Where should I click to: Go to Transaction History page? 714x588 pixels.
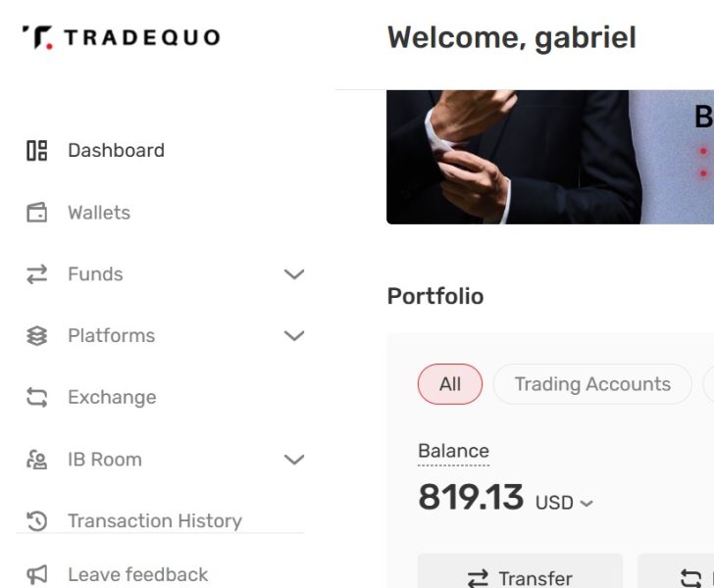(154, 521)
